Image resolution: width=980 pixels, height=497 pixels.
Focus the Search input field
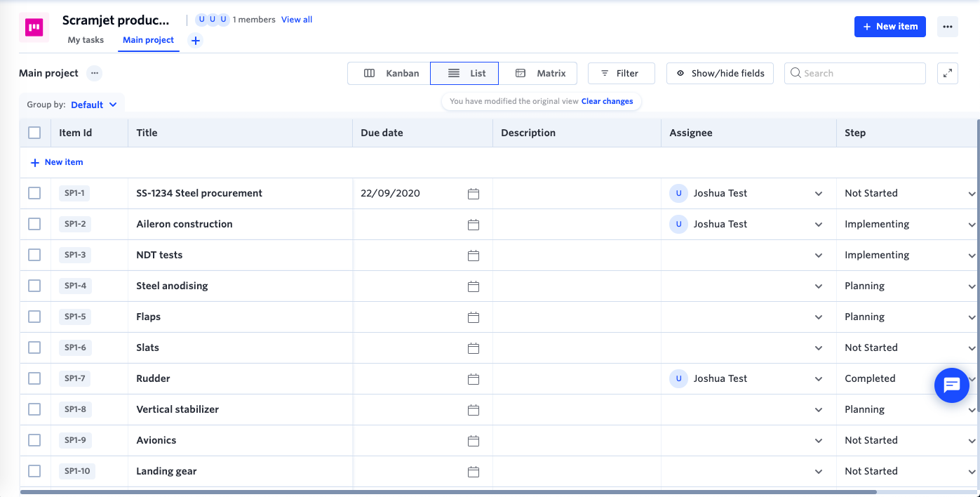855,73
